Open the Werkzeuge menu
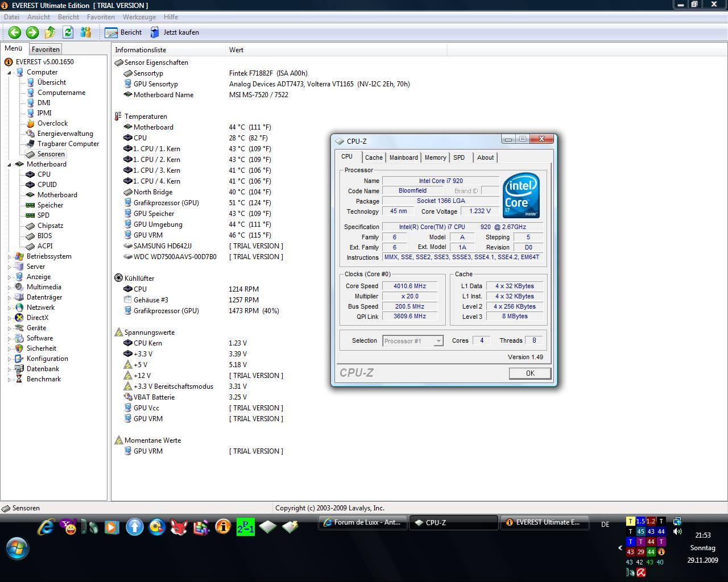Viewport: 728px width, 582px height. tap(139, 17)
